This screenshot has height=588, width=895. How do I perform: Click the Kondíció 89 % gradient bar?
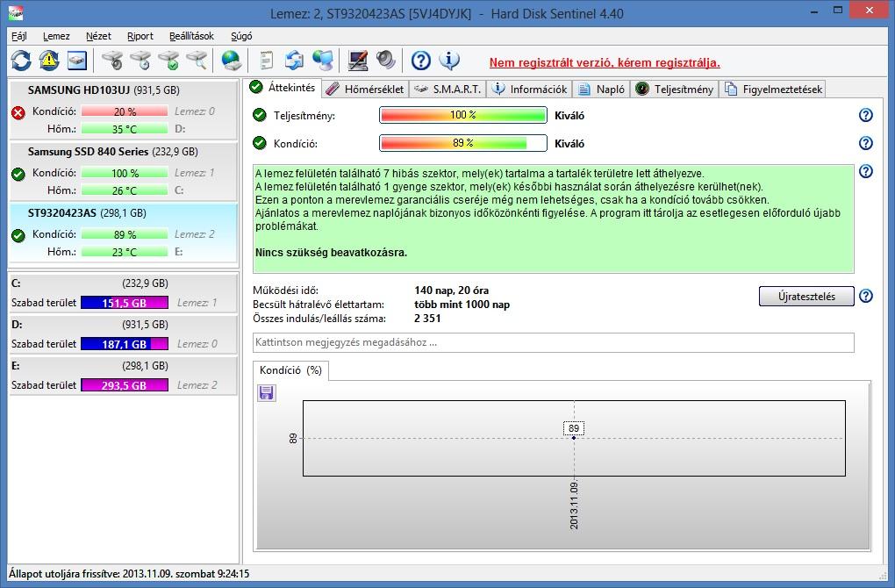(x=463, y=143)
